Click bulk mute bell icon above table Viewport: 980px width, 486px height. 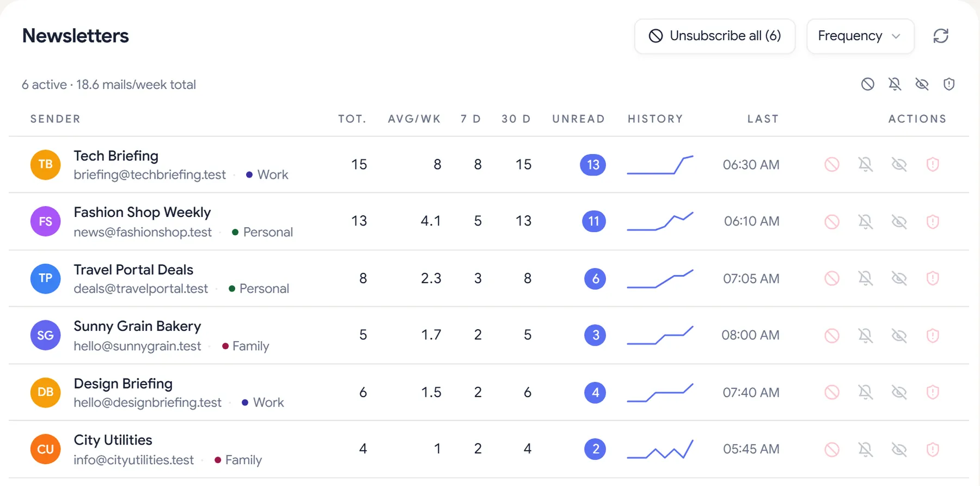point(895,84)
